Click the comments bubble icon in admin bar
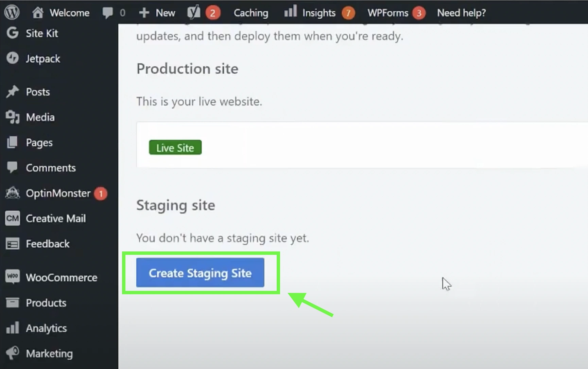Viewport: 588px width, 369px height. tap(108, 13)
